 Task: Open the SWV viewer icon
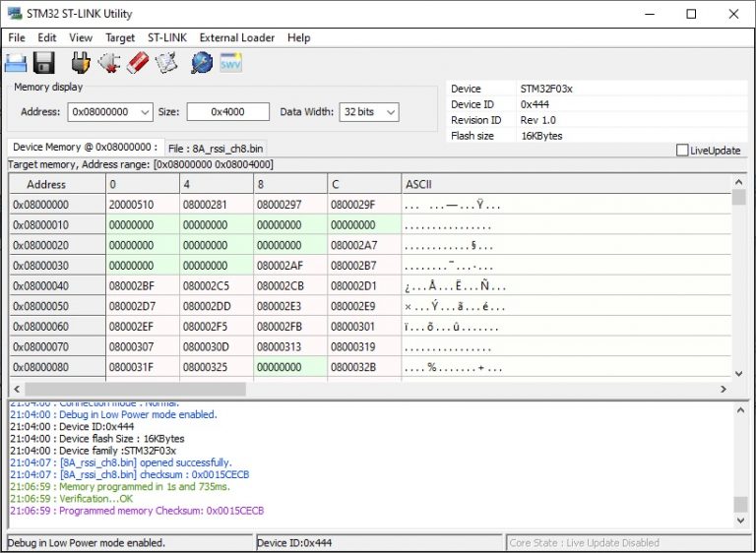coord(230,63)
